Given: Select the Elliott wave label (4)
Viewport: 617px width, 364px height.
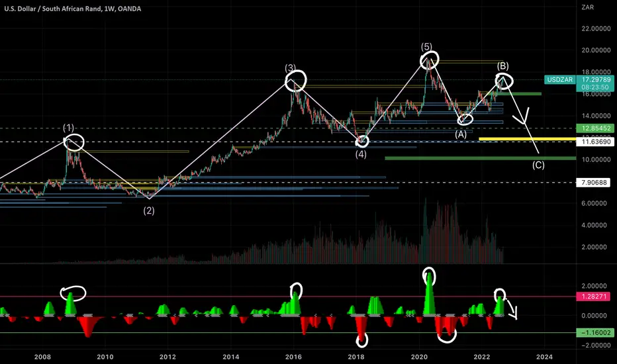Looking at the screenshot, I should click(361, 154).
